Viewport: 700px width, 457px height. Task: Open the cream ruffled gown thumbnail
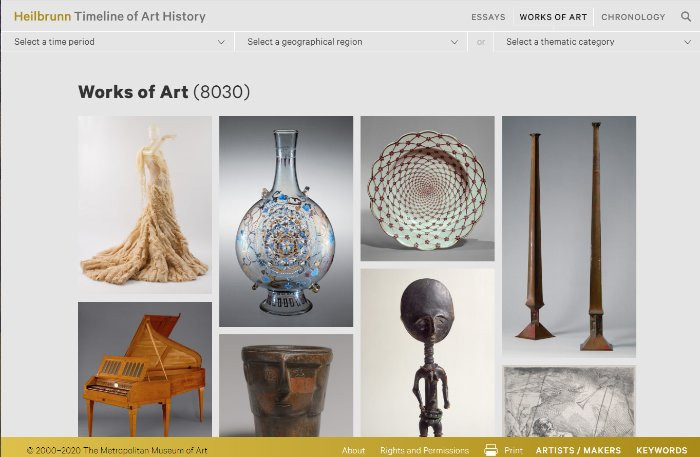(145, 205)
